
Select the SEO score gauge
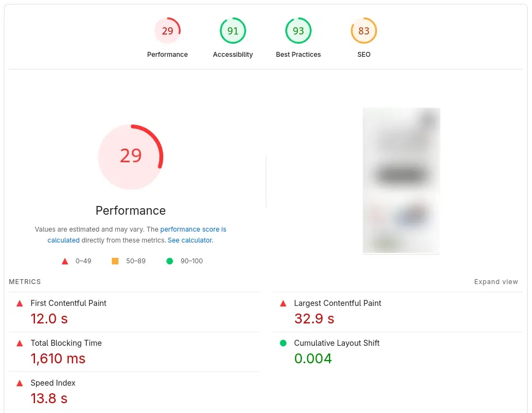(x=364, y=31)
